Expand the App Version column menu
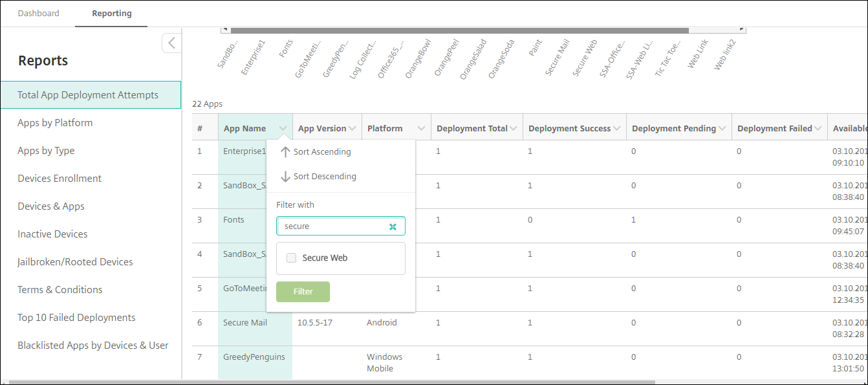The width and height of the screenshot is (868, 385). point(353,129)
